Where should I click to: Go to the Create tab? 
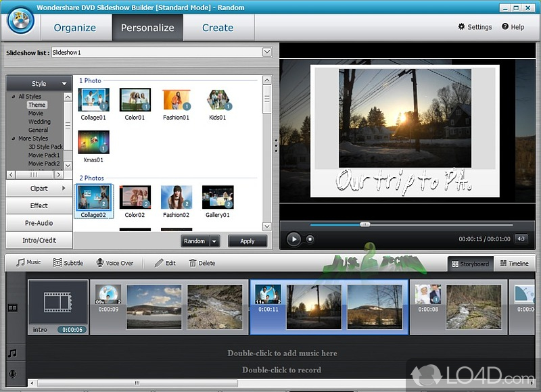click(x=218, y=28)
